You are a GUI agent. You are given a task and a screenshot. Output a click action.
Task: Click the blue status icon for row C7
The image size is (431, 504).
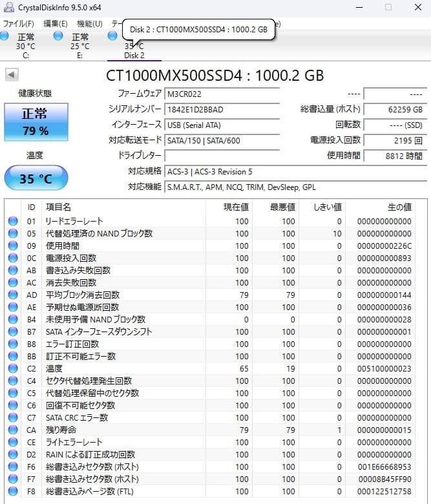(x=13, y=417)
